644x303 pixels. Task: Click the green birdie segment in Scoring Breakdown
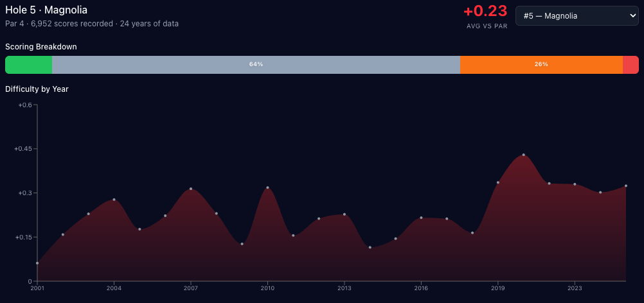click(29, 65)
